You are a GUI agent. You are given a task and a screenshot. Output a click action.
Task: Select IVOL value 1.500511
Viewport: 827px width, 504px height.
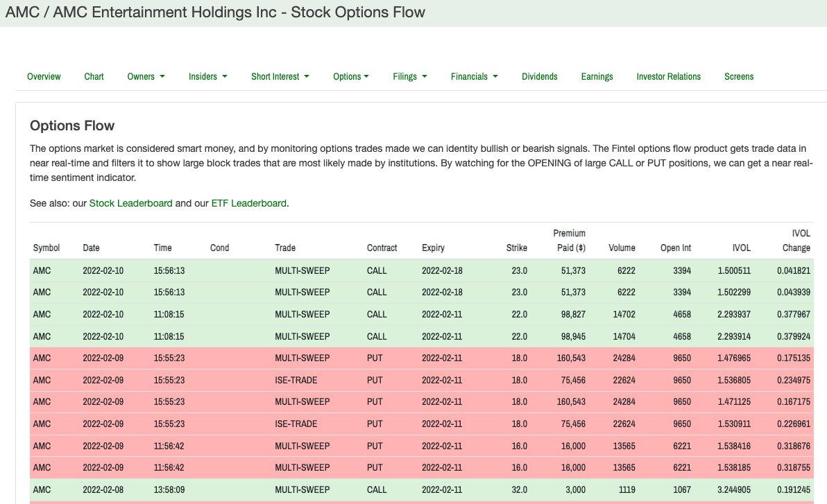click(x=733, y=270)
